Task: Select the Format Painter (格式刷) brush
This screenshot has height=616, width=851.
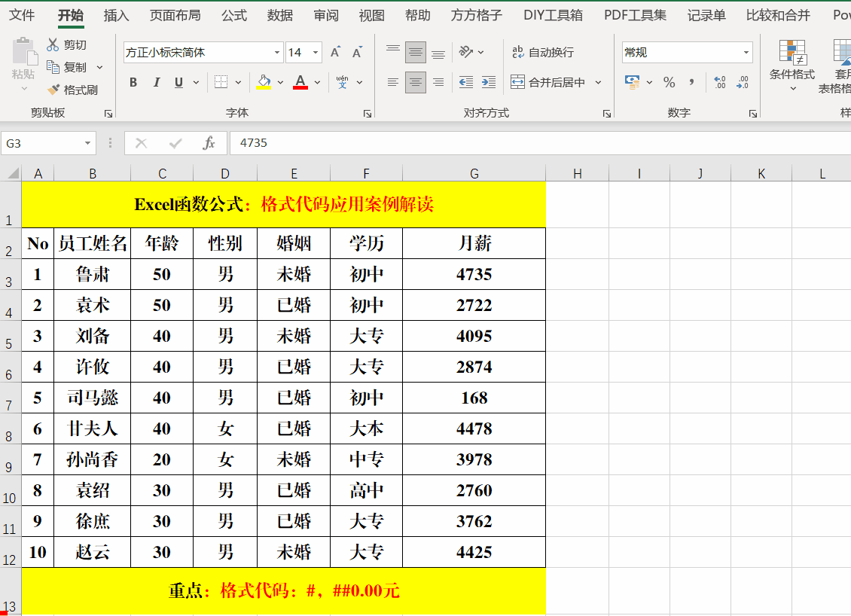Action: (x=53, y=90)
